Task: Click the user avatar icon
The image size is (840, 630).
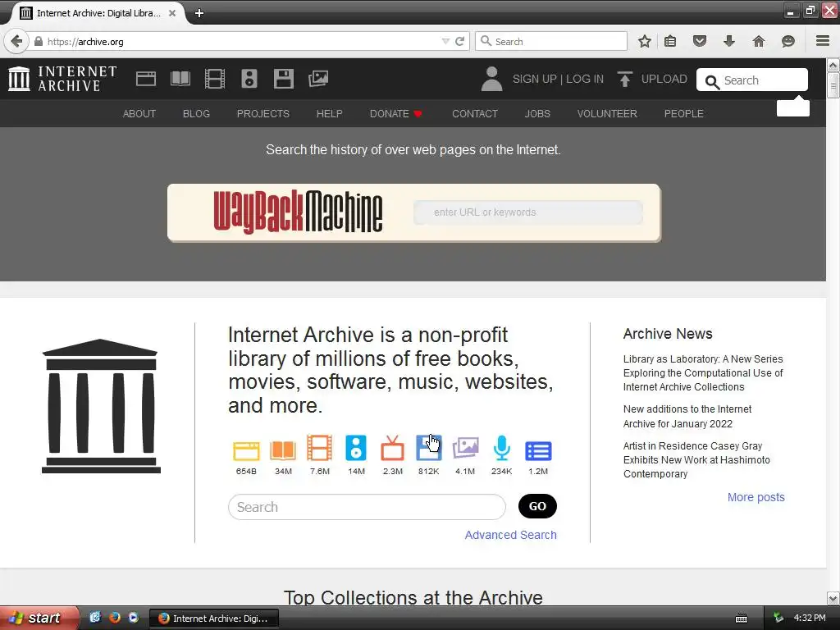Action: coord(491,79)
